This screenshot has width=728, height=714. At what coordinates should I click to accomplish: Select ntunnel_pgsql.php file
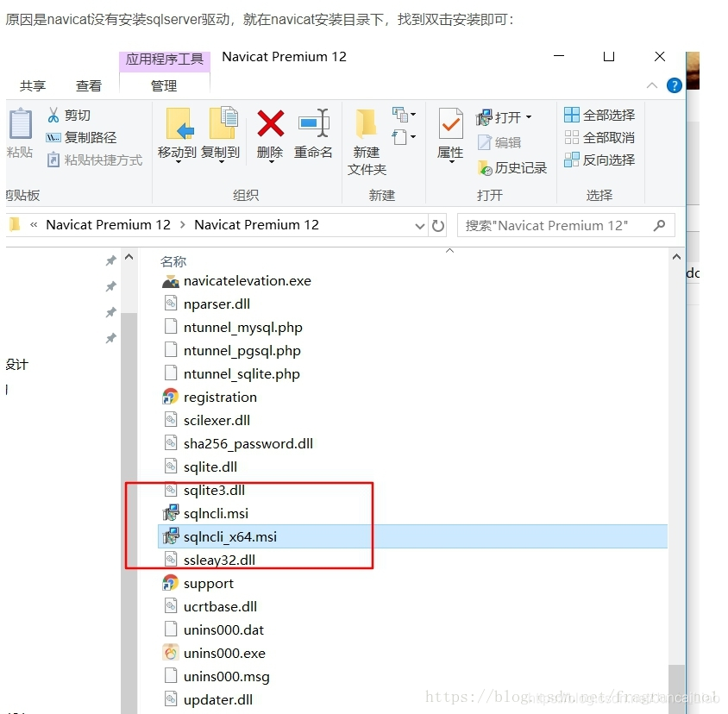tap(242, 350)
